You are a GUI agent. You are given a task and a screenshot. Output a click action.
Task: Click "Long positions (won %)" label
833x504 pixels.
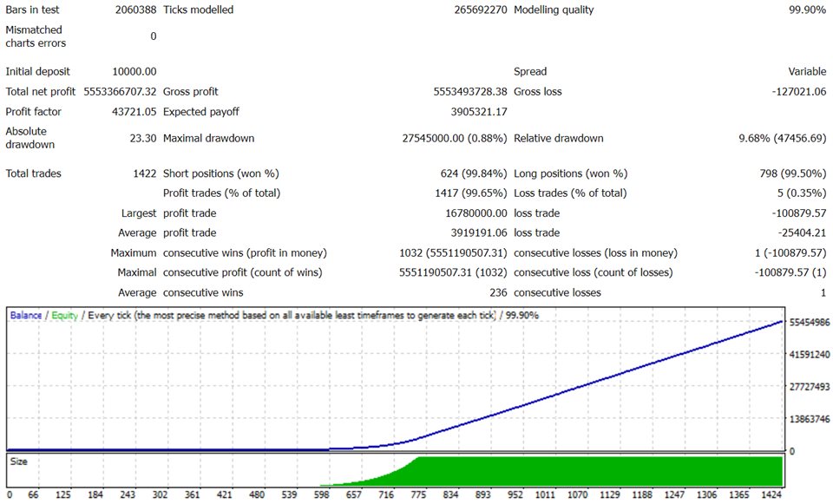pyautogui.click(x=571, y=173)
